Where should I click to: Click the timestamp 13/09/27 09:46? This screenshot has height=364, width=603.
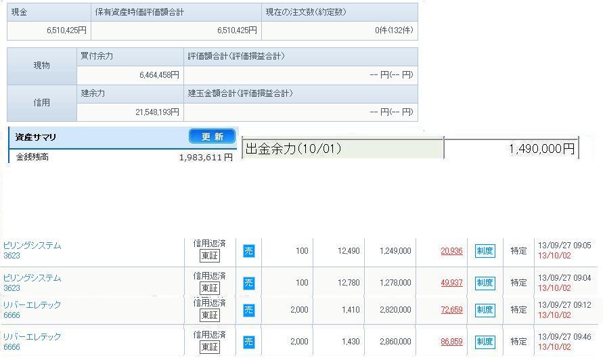(564, 337)
